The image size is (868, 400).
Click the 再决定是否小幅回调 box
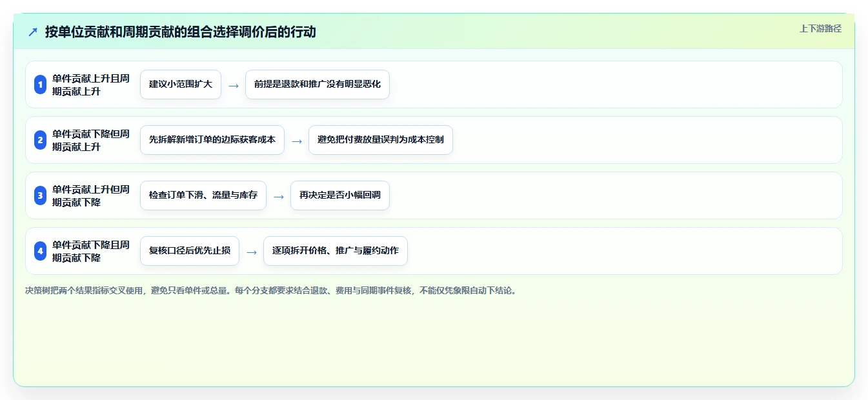click(x=340, y=195)
